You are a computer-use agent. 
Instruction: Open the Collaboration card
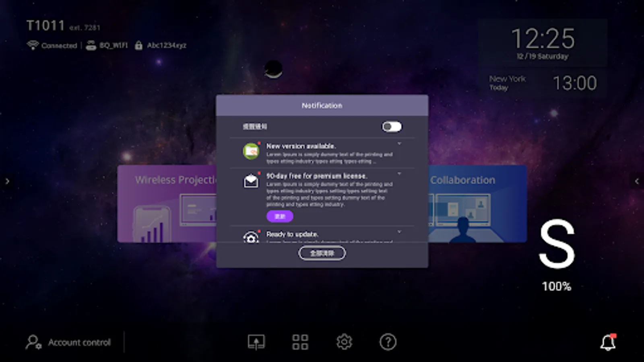click(x=477, y=204)
